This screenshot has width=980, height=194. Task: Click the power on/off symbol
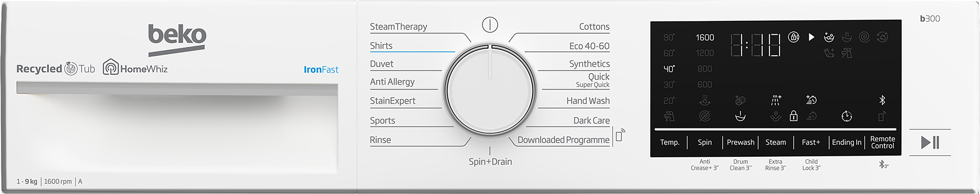point(490,25)
